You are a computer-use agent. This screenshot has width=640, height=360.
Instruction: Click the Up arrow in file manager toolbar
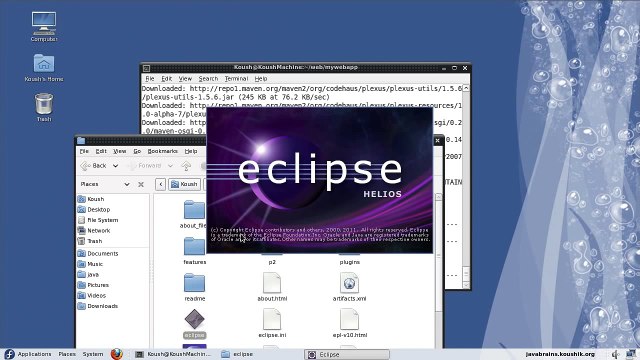pyautogui.click(x=187, y=166)
